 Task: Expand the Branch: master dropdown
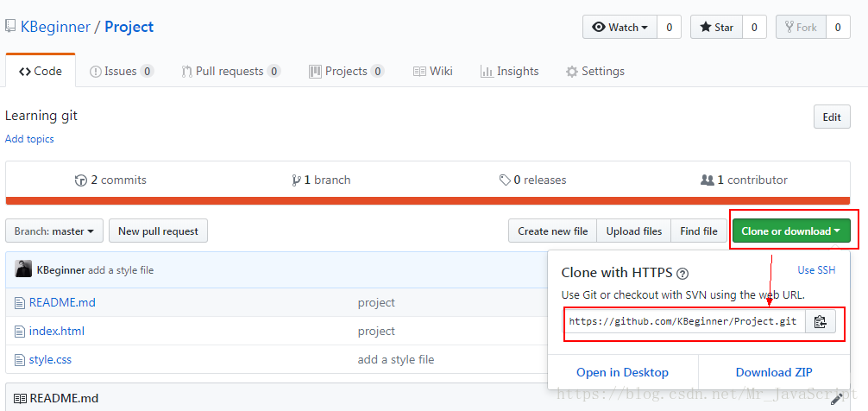54,231
